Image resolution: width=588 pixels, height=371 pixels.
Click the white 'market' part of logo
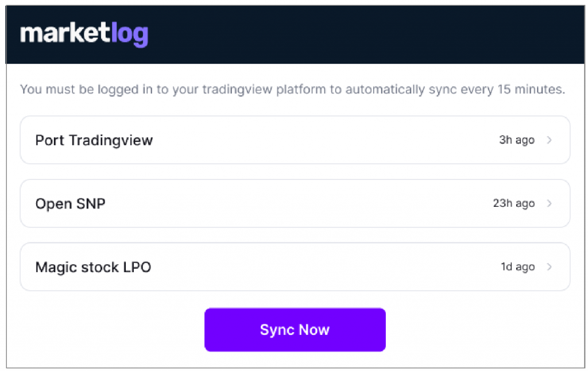(x=65, y=33)
